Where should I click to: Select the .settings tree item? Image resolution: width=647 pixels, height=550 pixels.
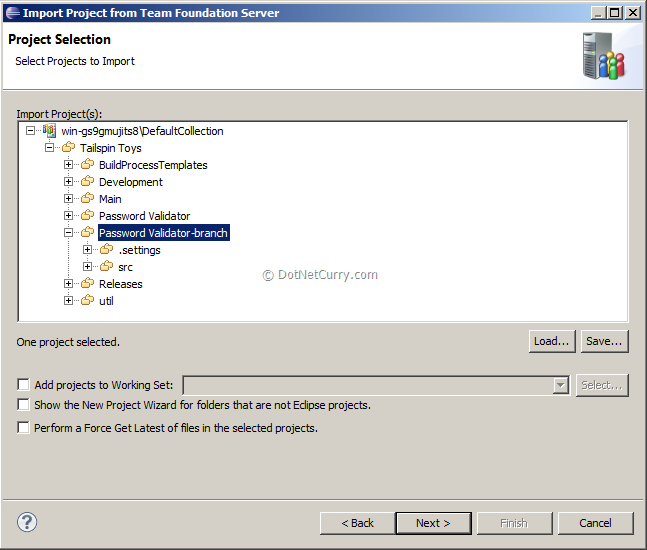click(x=139, y=250)
